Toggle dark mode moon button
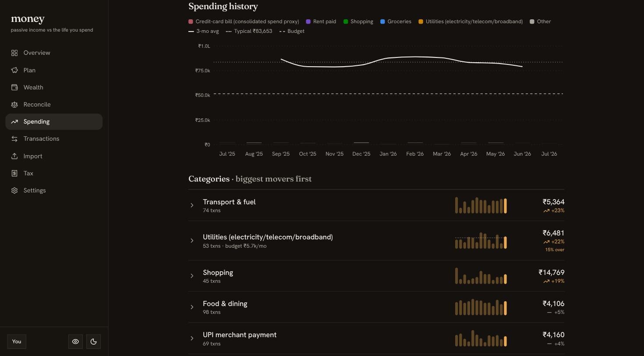This screenshot has width=644, height=356. pyautogui.click(x=93, y=342)
